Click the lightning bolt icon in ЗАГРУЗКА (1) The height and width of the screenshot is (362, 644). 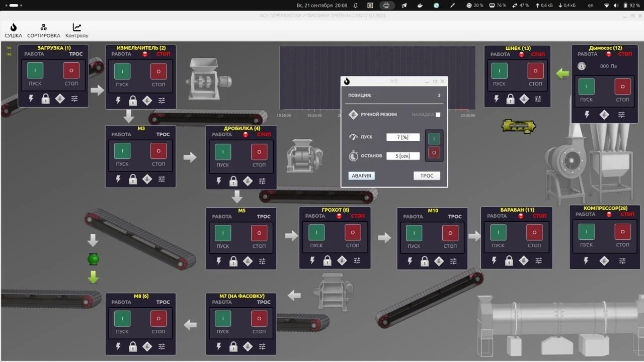tap(31, 99)
